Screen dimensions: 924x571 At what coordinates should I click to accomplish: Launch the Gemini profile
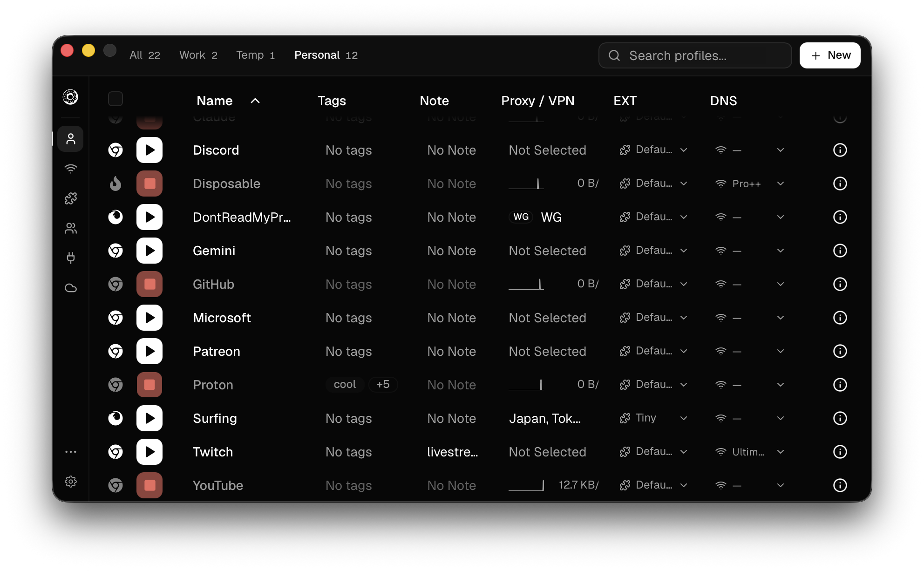(x=149, y=251)
